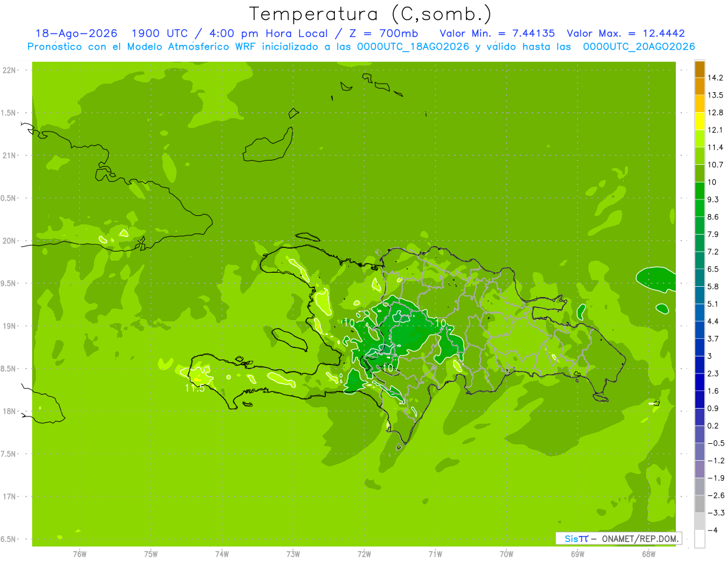The image size is (728, 562).
Task: Click the "70W" longitude axis label
Action: point(507,554)
